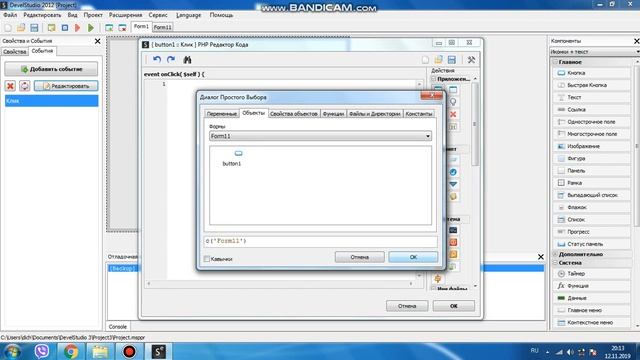
Task: Toggle the Кавычки checkbox
Action: pos(207,259)
